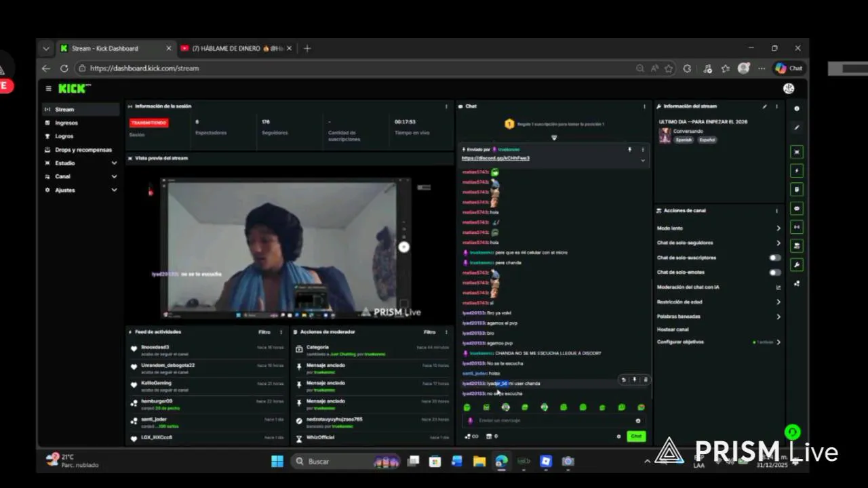Image resolution: width=868 pixels, height=488 pixels.
Task: Click the broadcast signal icon in right rail
Action: coord(797,227)
